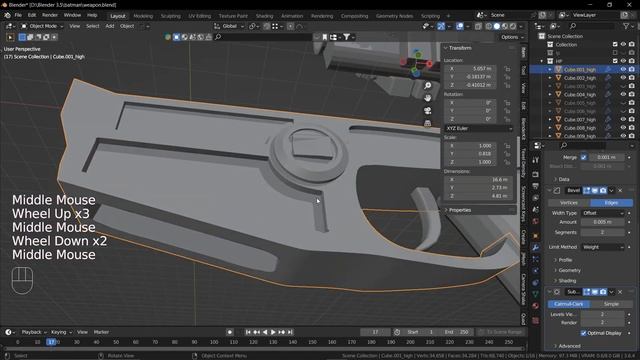Click frame 100 on the timeline ruler
This screenshot has width=640, height=360.
[x=214, y=342]
